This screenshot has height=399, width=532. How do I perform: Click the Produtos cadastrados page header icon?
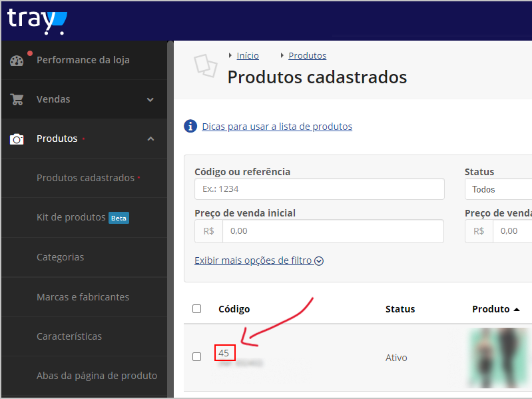pyautogui.click(x=206, y=65)
